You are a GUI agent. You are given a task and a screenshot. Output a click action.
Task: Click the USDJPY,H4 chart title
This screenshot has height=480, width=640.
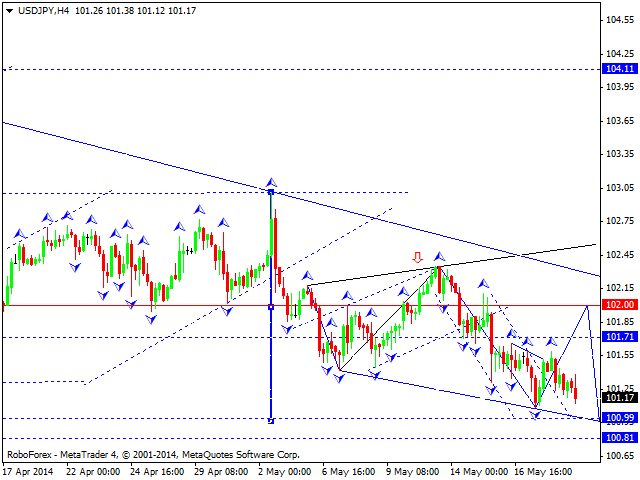pos(36,10)
